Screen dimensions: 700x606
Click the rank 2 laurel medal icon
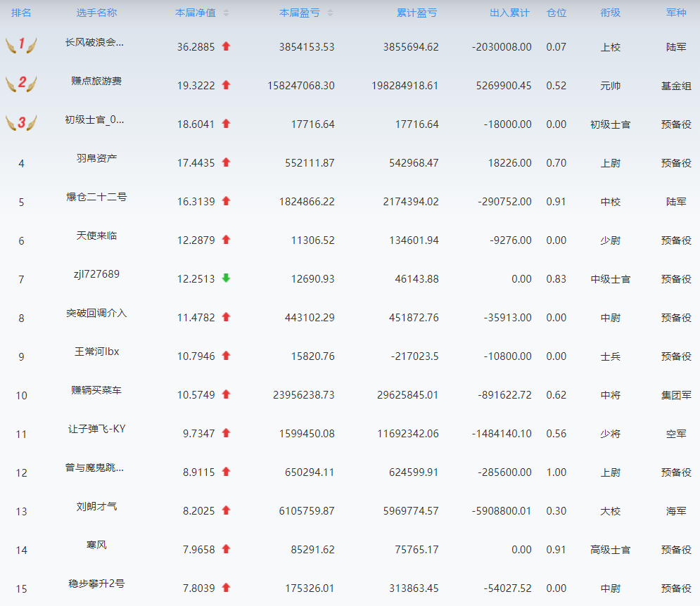pyautogui.click(x=21, y=84)
